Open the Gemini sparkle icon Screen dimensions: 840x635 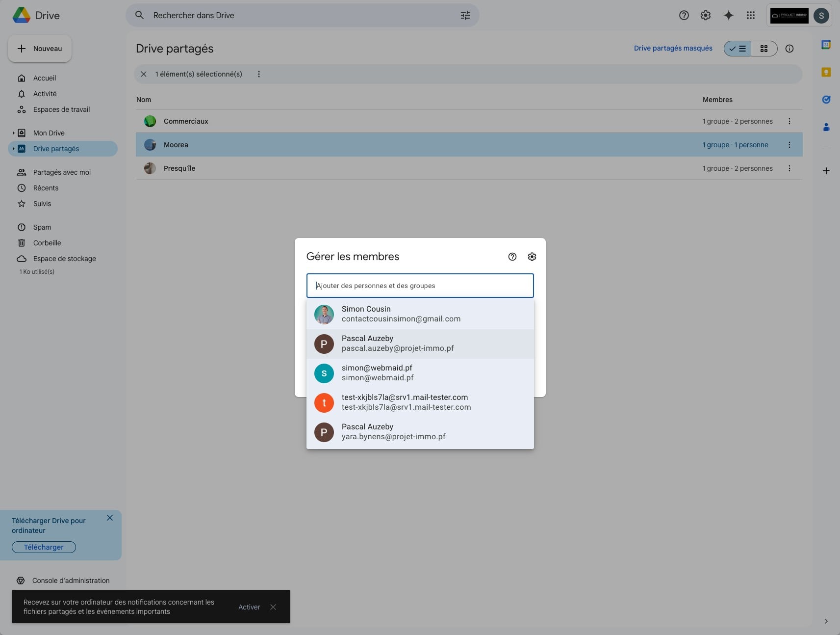tap(729, 15)
